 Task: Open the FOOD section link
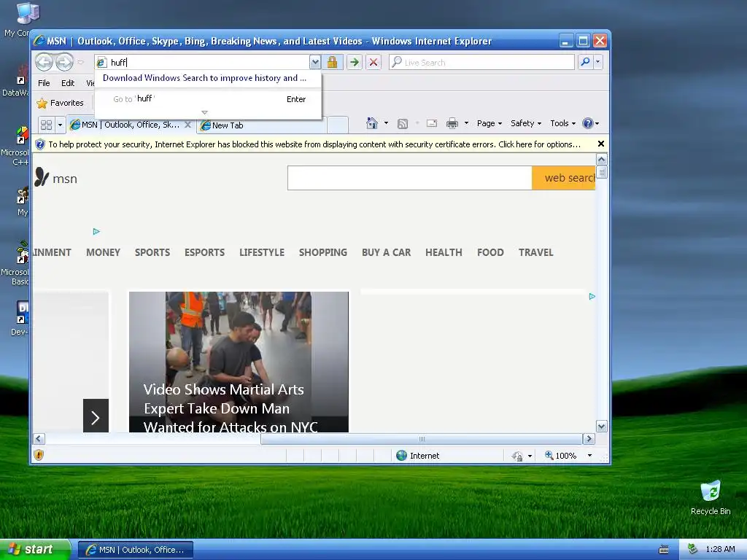[x=491, y=252]
